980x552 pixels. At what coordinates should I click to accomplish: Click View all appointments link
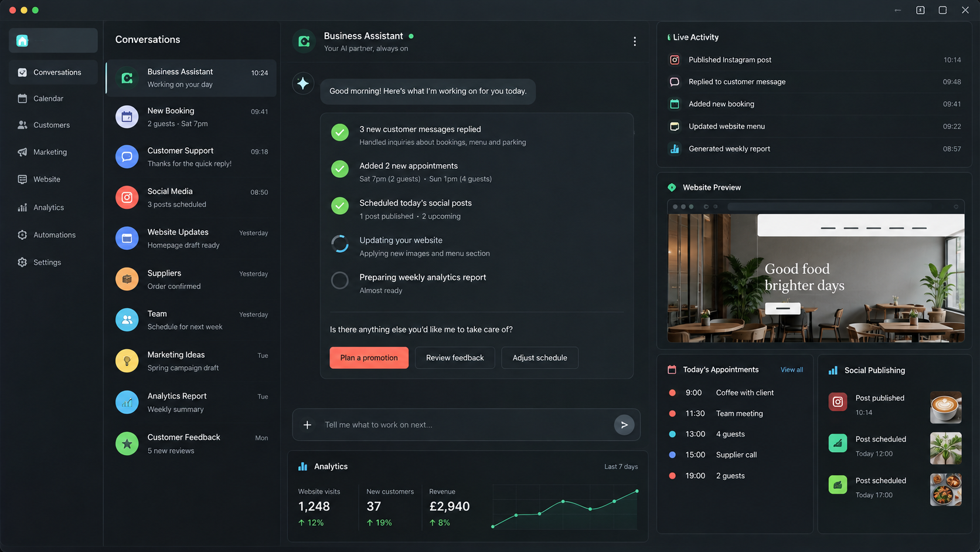pyautogui.click(x=791, y=370)
